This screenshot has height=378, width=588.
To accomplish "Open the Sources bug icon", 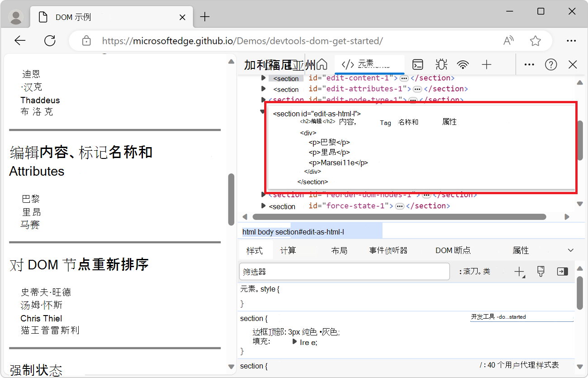I will [441, 64].
